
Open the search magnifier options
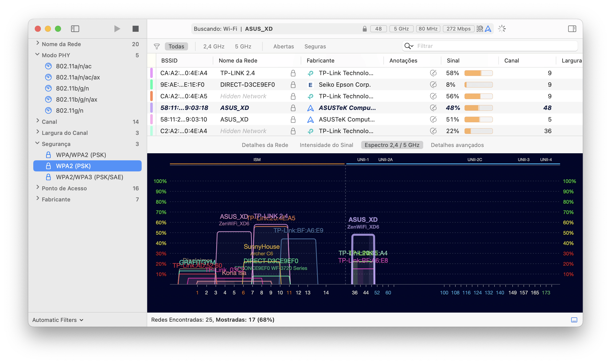pos(409,46)
